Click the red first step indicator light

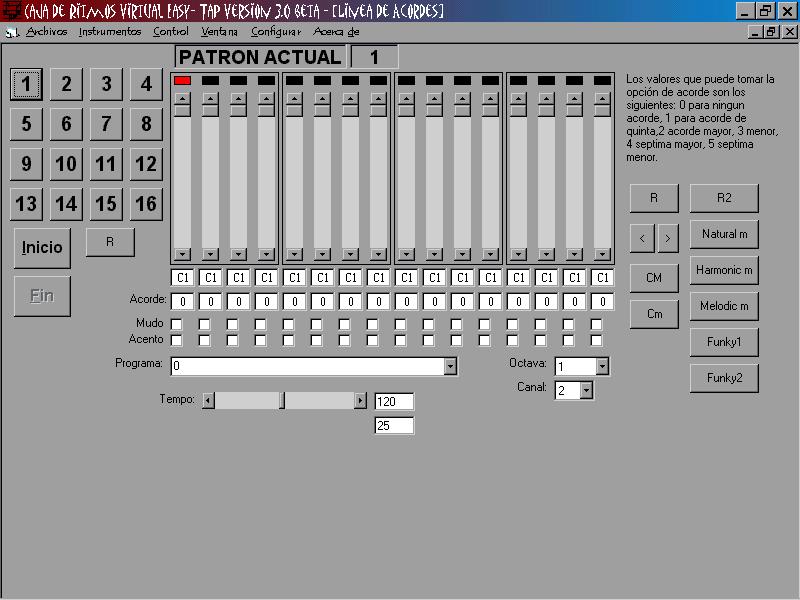coord(182,81)
